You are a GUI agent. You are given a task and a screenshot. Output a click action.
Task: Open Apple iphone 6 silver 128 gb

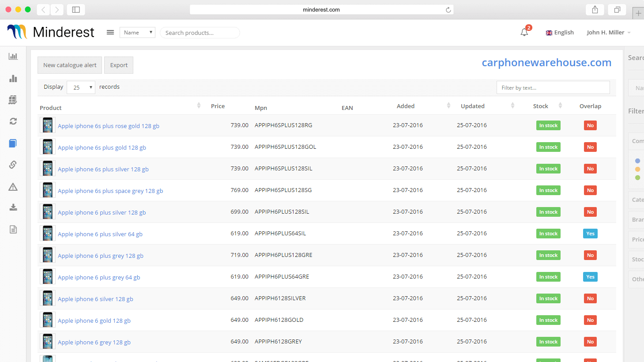[x=95, y=299]
